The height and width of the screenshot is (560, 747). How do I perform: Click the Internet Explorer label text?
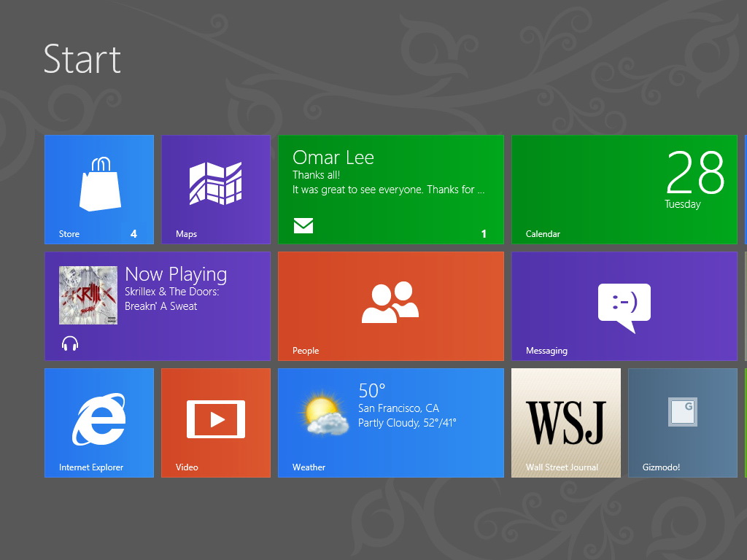tap(91, 467)
